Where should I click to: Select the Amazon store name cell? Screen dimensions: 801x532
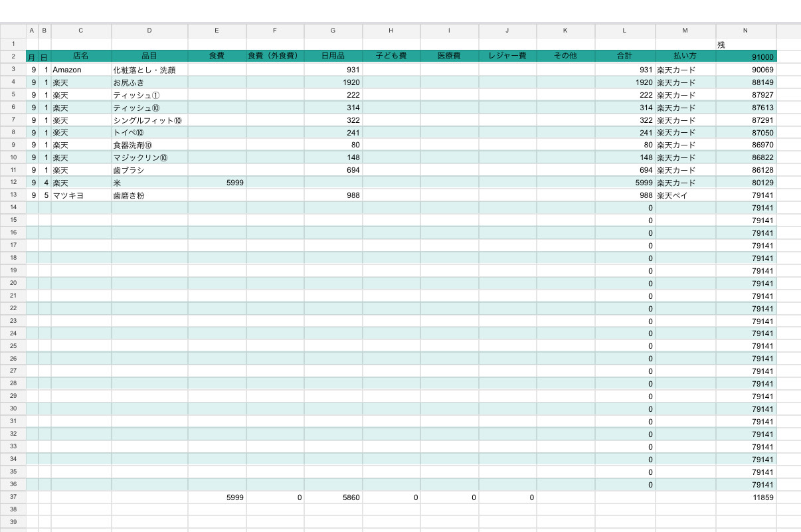(81, 70)
